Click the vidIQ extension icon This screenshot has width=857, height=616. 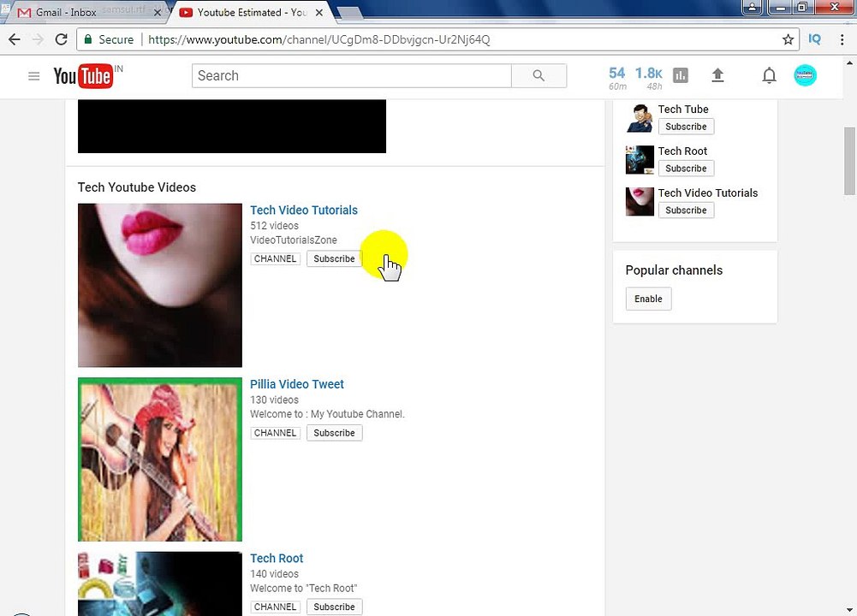pyautogui.click(x=814, y=39)
